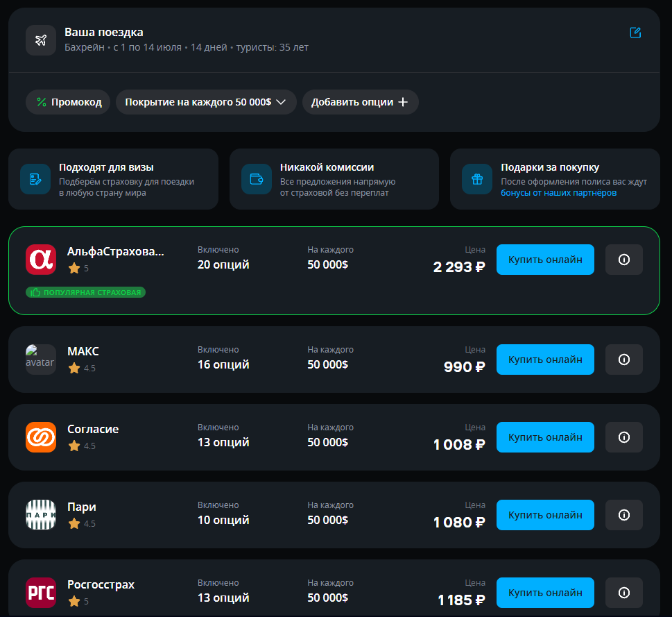Click the 10 опций text
The image size is (672, 617).
(x=223, y=520)
